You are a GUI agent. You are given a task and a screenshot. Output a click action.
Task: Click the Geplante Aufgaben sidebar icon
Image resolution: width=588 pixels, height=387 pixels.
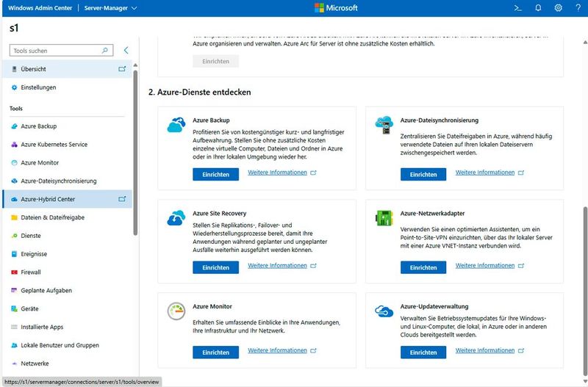[14, 290]
